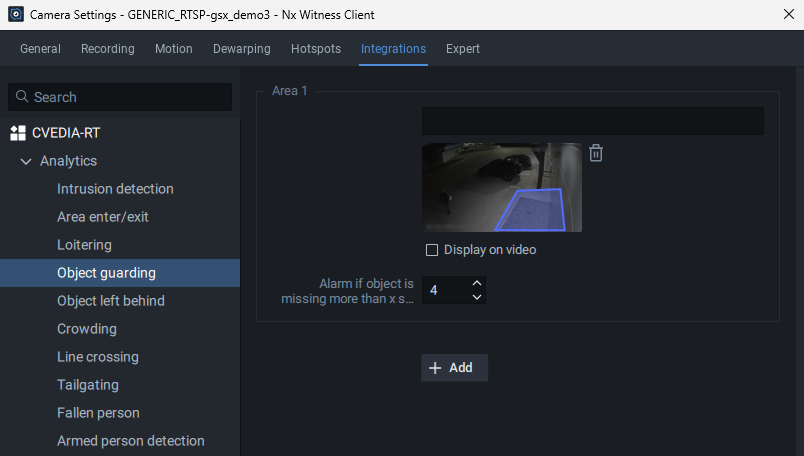This screenshot has height=456, width=804.
Task: Click the Area 1 camera preview thumbnail
Action: click(501, 187)
